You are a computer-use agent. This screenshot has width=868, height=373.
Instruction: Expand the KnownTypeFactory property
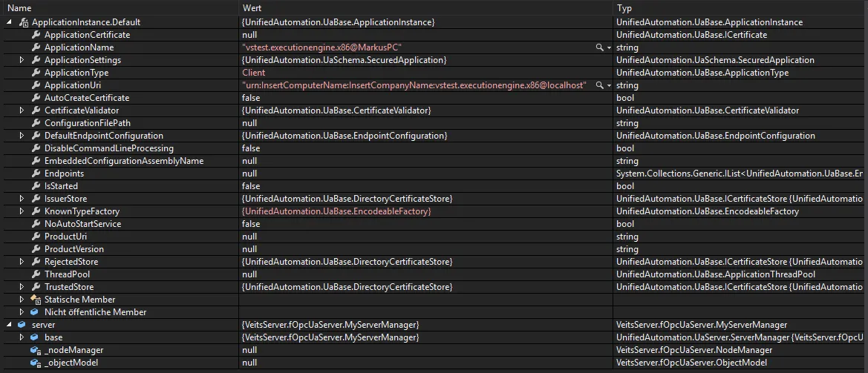(22, 211)
